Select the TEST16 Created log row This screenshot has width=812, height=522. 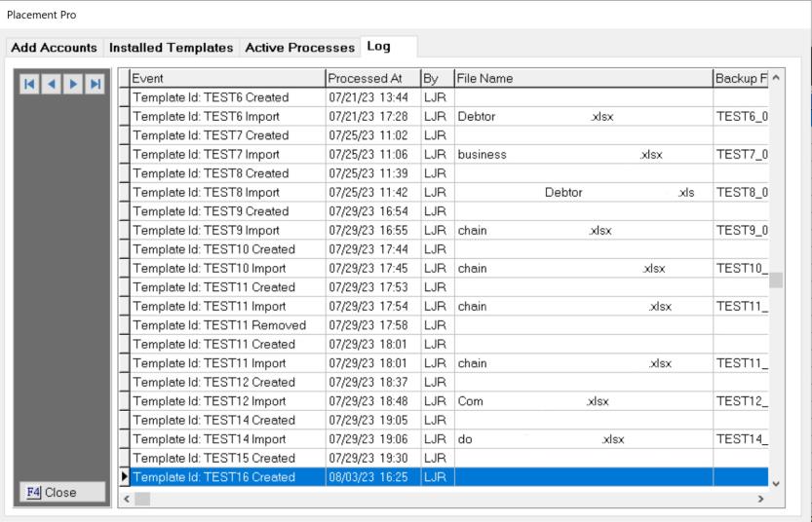(226, 477)
